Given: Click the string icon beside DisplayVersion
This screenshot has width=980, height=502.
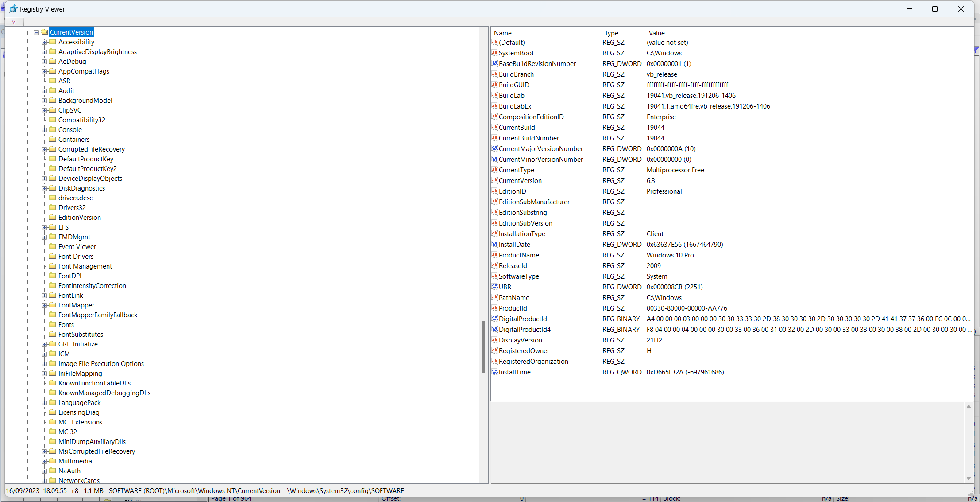Looking at the screenshot, I should pyautogui.click(x=495, y=340).
